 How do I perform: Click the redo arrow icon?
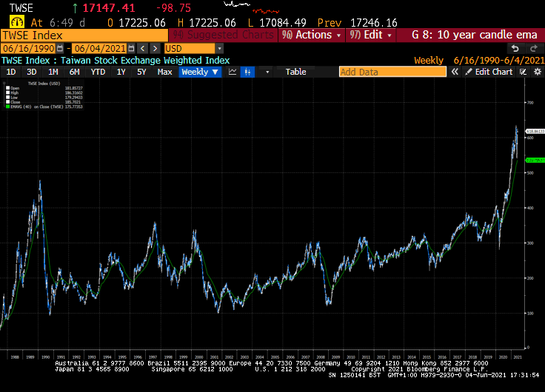click(533, 48)
